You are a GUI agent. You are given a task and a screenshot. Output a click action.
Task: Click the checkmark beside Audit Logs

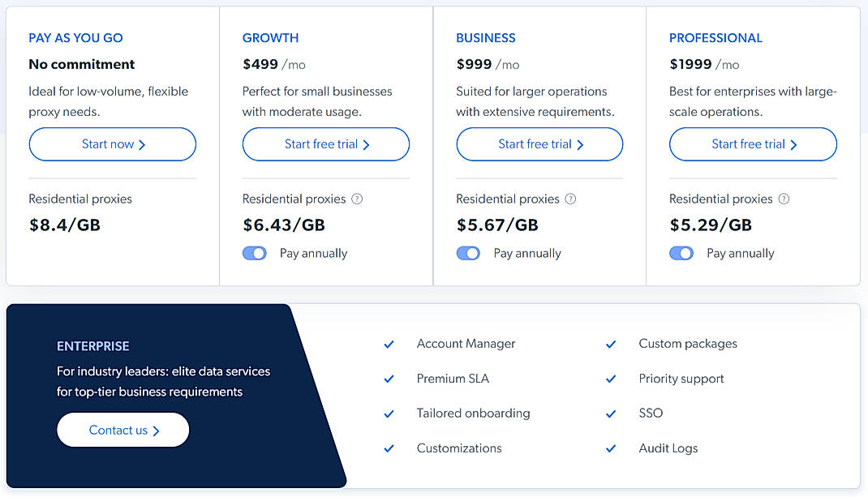[x=611, y=449]
